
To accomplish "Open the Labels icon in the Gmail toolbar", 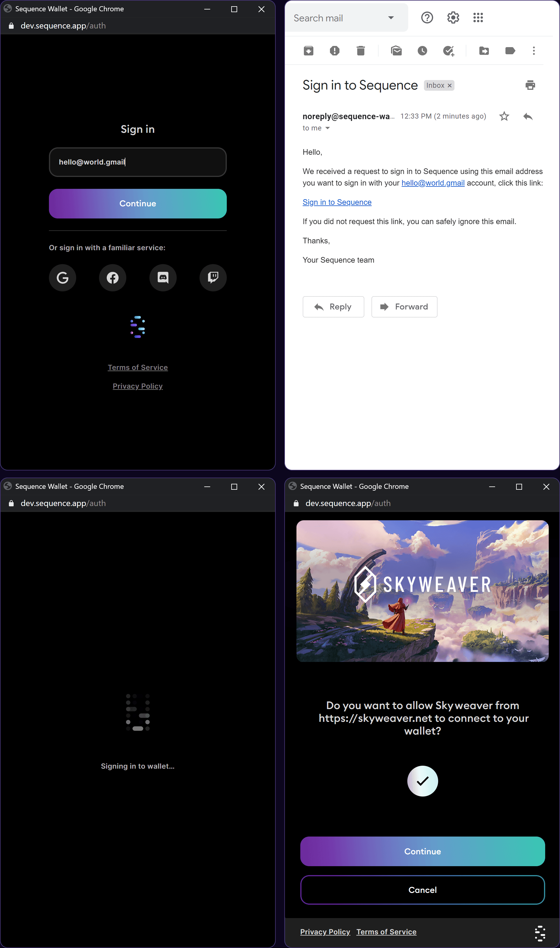I will [510, 51].
